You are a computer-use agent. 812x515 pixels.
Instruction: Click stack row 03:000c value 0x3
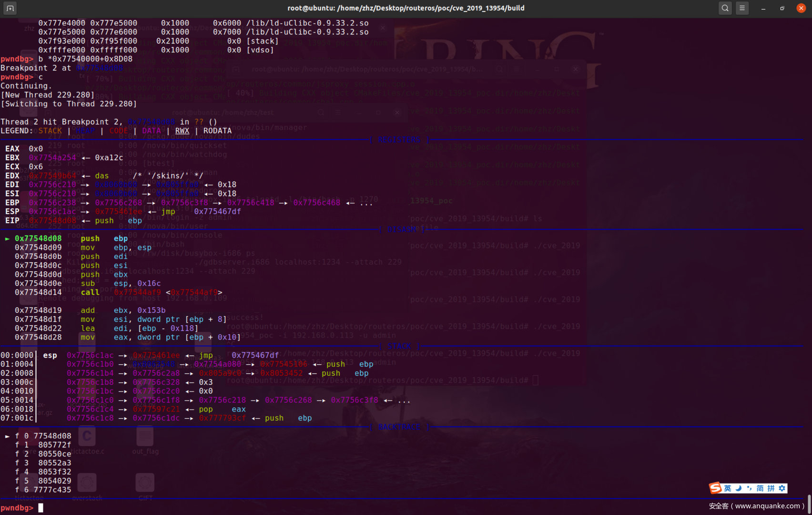point(206,382)
